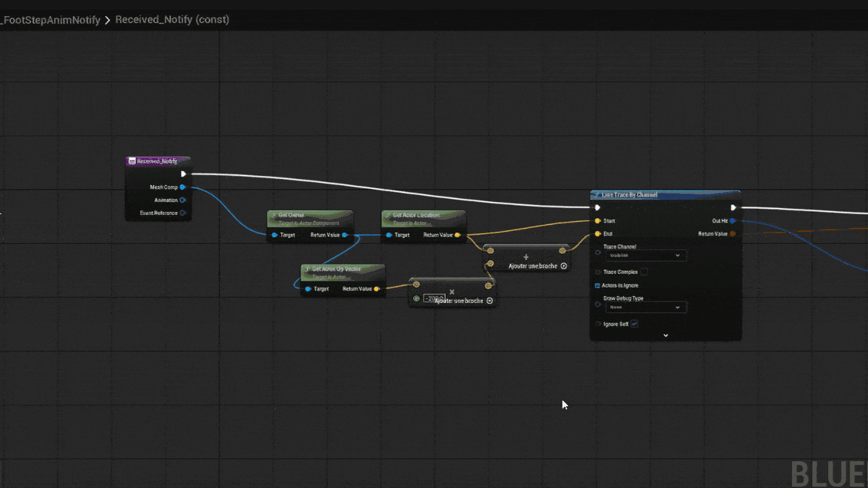
Task: Select the Get Actor Location node title
Action: (416, 215)
